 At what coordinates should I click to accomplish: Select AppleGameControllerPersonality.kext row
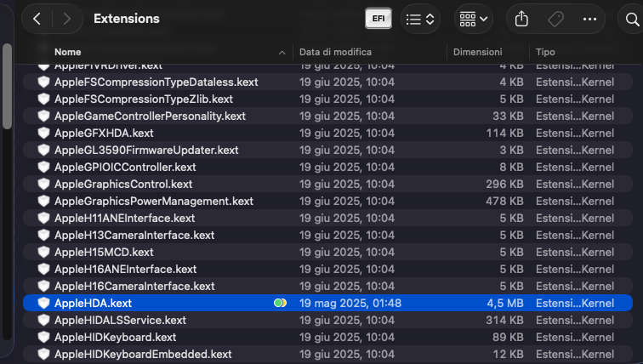pyautogui.click(x=327, y=116)
